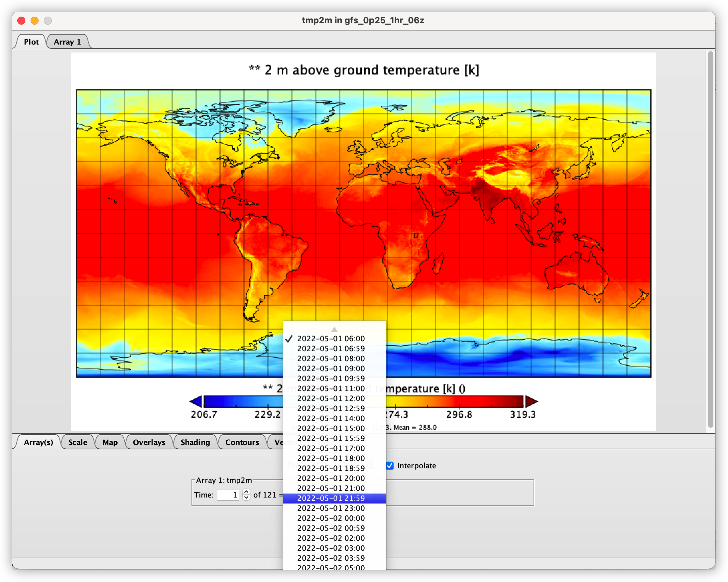This screenshot has height=582, width=728.
Task: Choose the checked 2022-05-01 06:00 entry
Action: pos(331,339)
